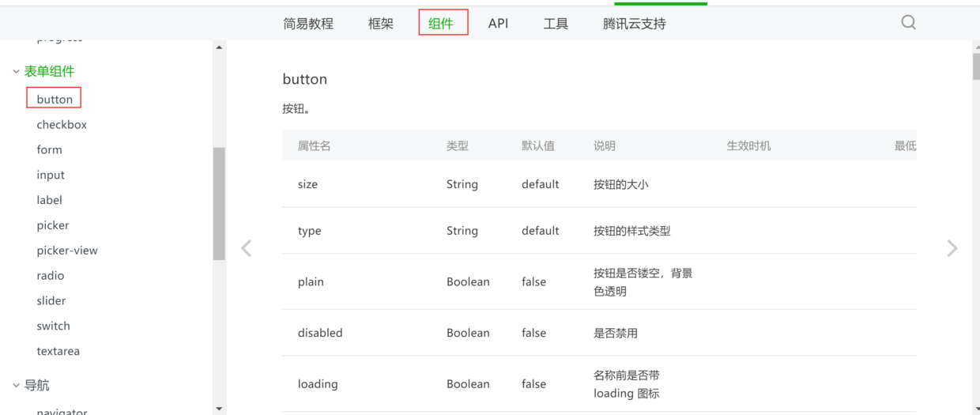Switch to the API tab

(x=498, y=24)
